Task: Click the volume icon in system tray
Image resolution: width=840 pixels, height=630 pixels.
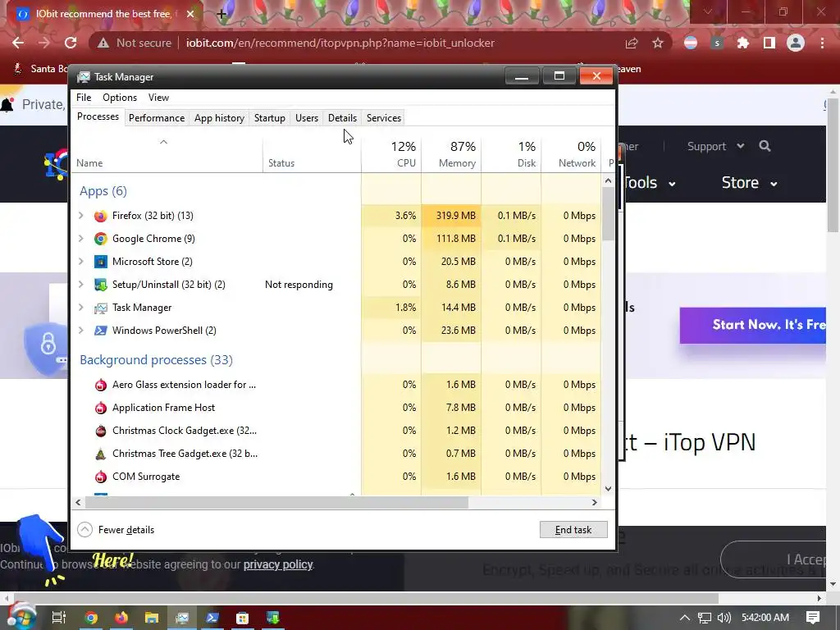Action: pyautogui.click(x=724, y=618)
